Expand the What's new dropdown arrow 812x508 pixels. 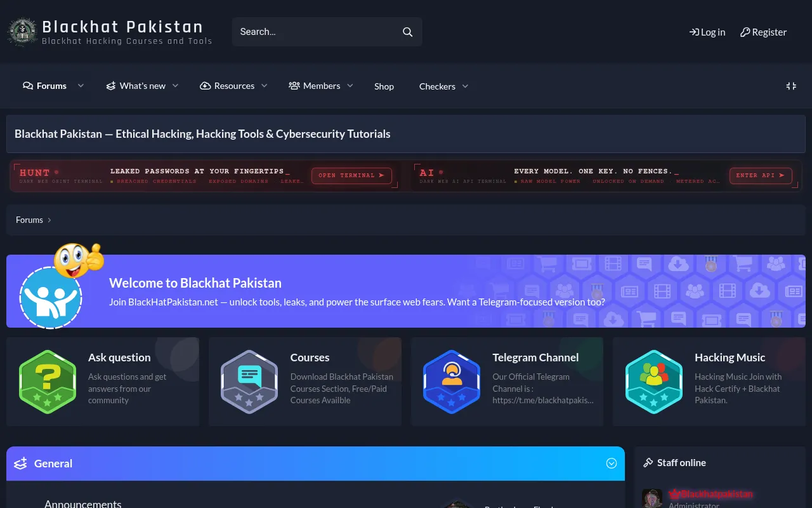pos(176,86)
